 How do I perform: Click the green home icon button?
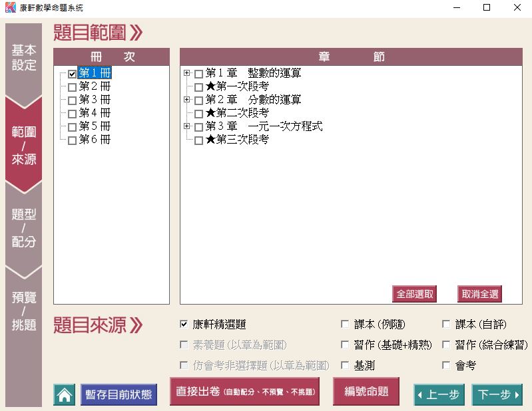(64, 394)
